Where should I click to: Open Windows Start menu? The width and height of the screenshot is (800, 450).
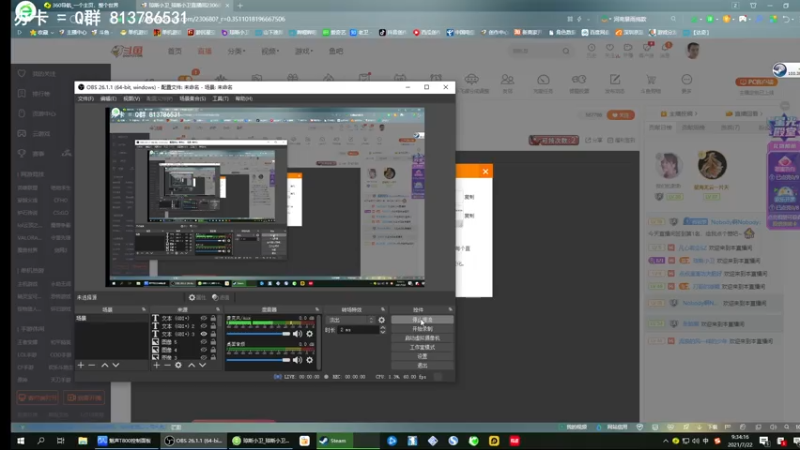(x=21, y=441)
